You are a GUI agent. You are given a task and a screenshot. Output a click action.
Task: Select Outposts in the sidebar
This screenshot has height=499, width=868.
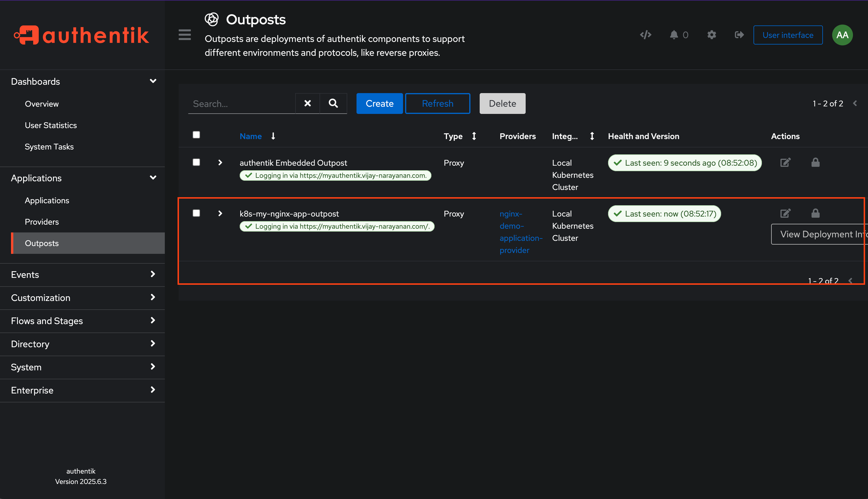tap(88, 243)
